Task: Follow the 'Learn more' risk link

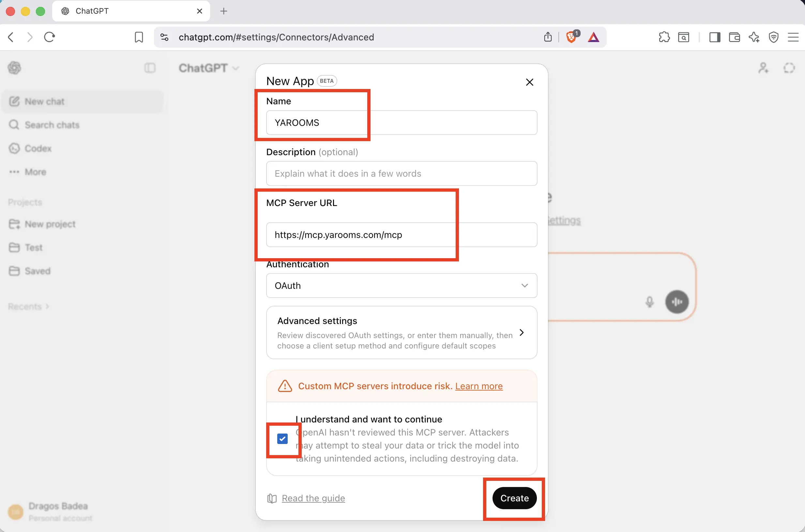Action: click(479, 386)
